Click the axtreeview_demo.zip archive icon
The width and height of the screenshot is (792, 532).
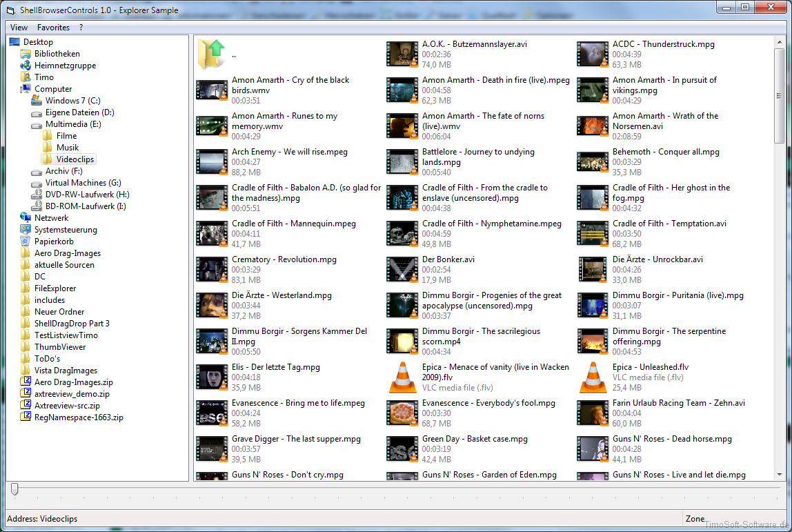pos(26,393)
